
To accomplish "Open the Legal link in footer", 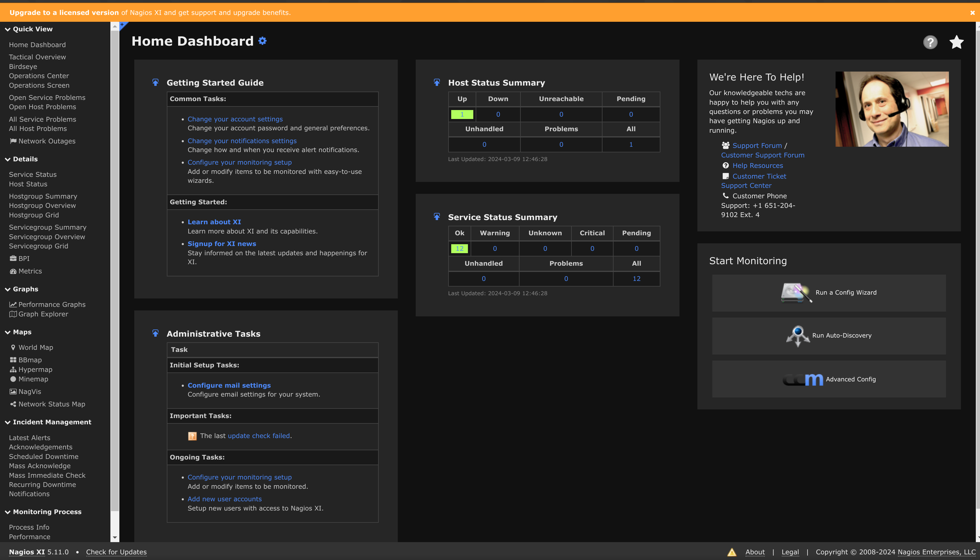I will (790, 552).
